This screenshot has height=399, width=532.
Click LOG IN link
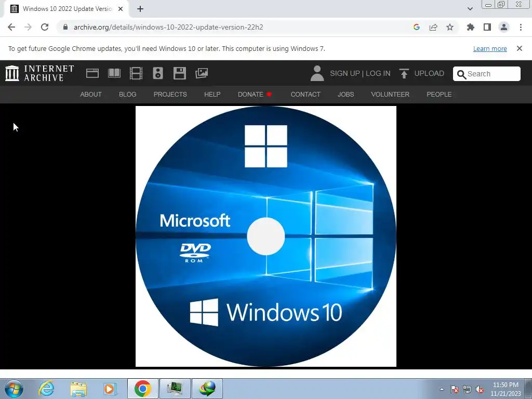tap(378, 73)
